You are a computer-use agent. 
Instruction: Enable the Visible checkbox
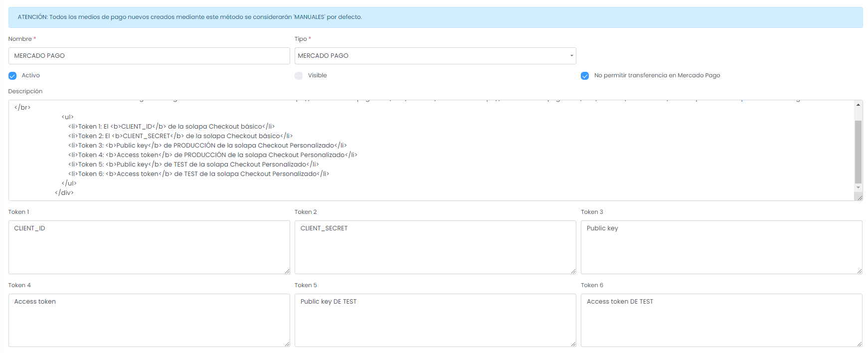pyautogui.click(x=299, y=76)
